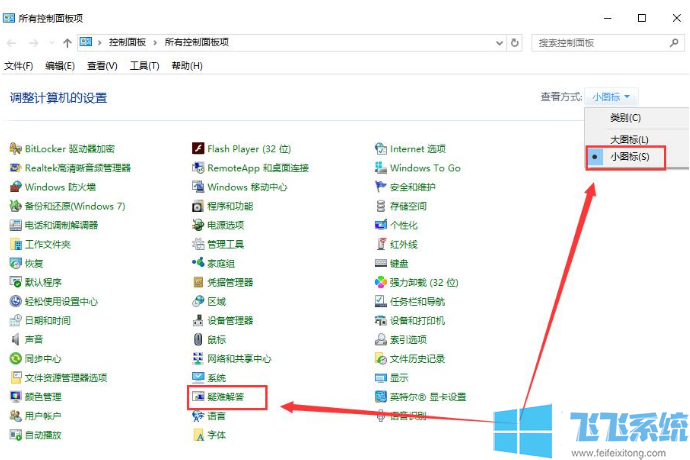Image resolution: width=690 pixels, height=460 pixels.
Task: Expand the address bar history dropdown arrow
Action: tap(497, 43)
